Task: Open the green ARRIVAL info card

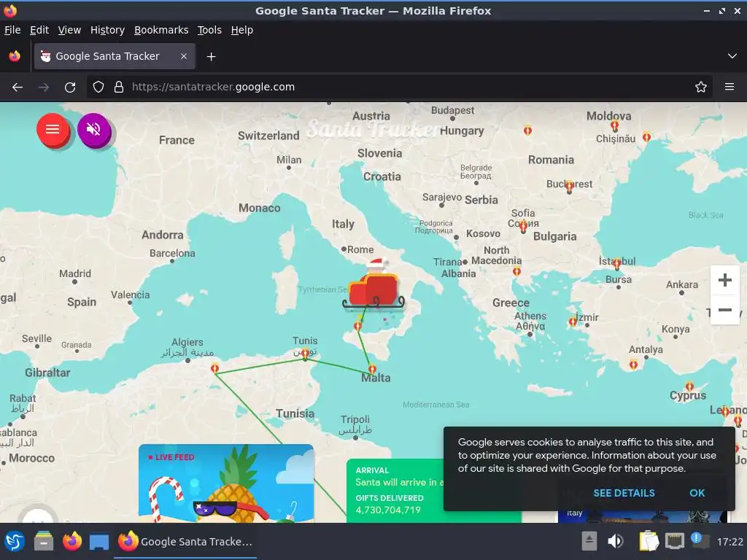Action: (395, 491)
